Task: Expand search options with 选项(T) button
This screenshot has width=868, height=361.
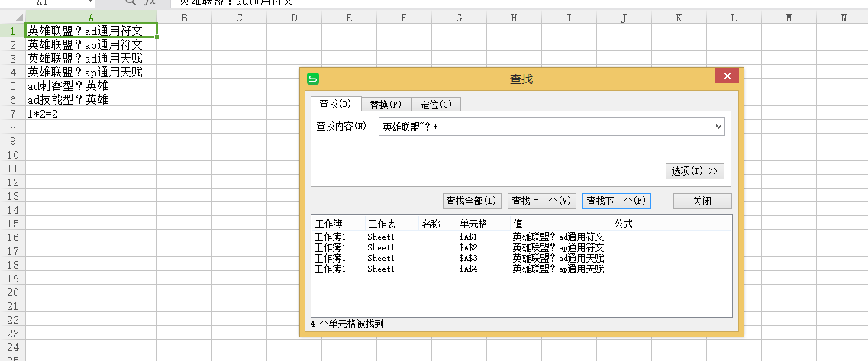Action: (x=695, y=171)
